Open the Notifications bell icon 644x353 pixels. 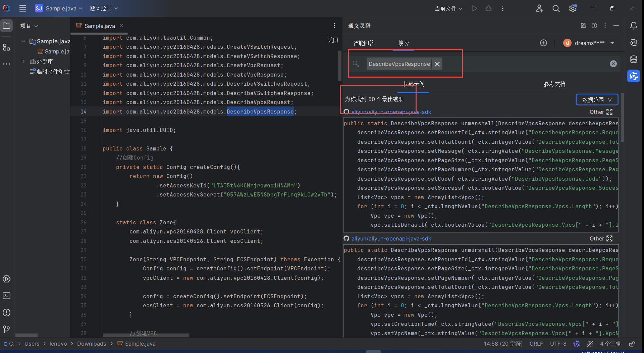pyautogui.click(x=634, y=26)
